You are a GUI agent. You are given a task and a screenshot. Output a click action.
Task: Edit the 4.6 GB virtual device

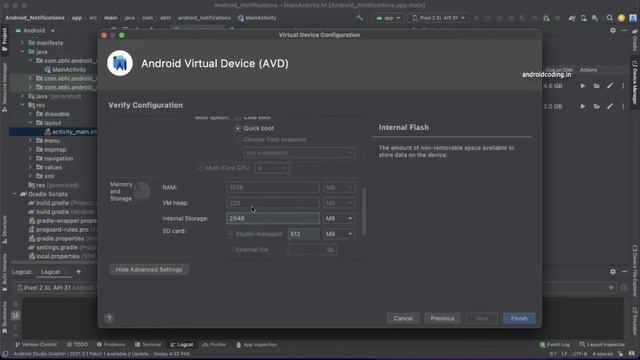[x=610, y=86]
